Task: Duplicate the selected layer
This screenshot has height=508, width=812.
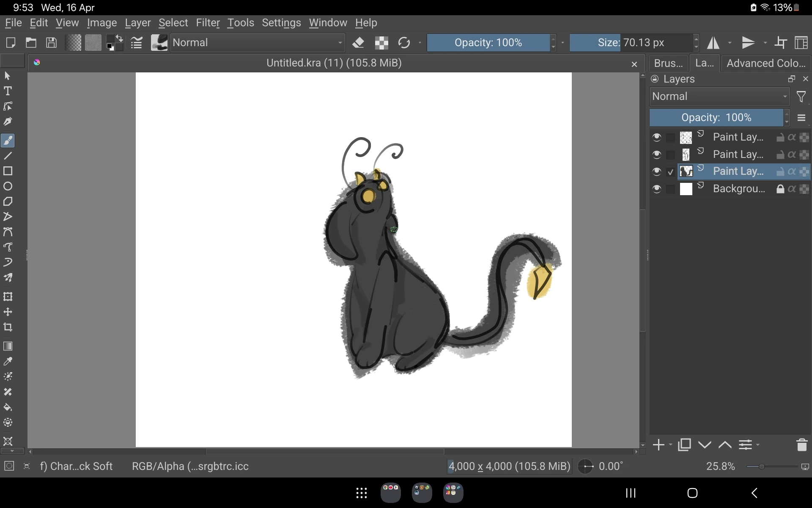Action: click(684, 445)
